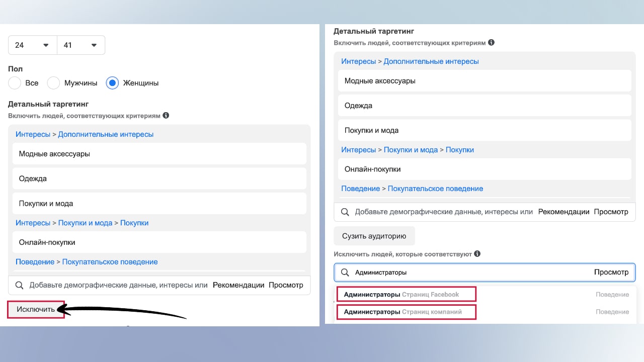The width and height of the screenshot is (644, 362).
Task: Select Онлайн-покупки interest in right panel
Action: click(x=372, y=169)
